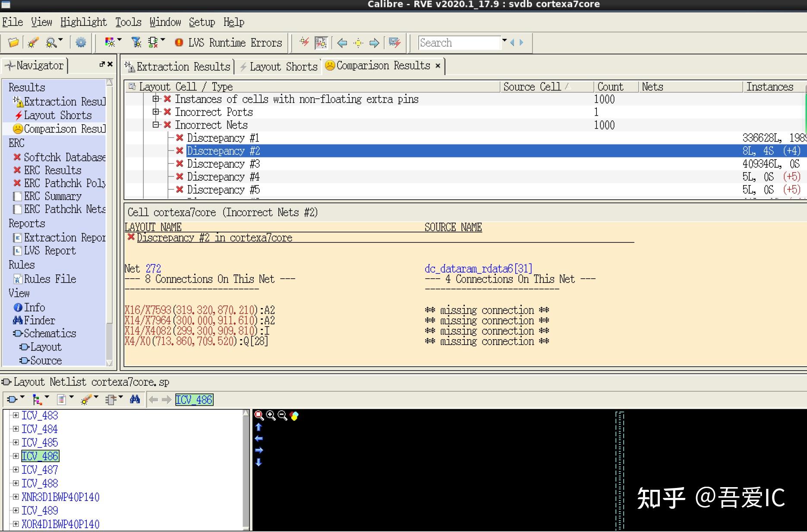Click the Count column header

click(616, 87)
